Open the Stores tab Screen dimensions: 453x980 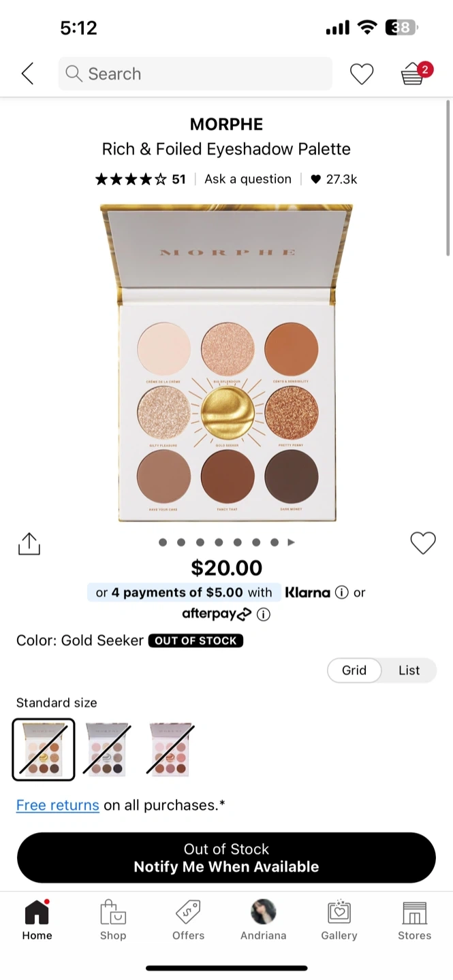point(415,919)
